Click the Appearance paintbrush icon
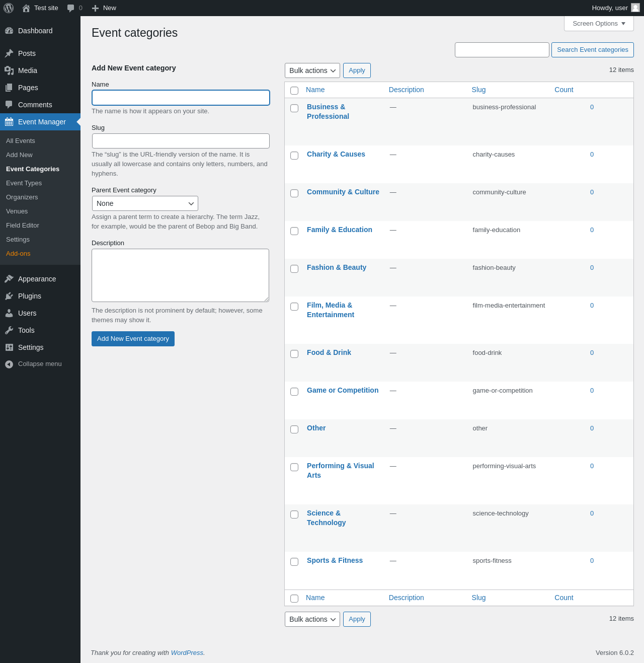This screenshot has width=644, height=663. click(9, 279)
